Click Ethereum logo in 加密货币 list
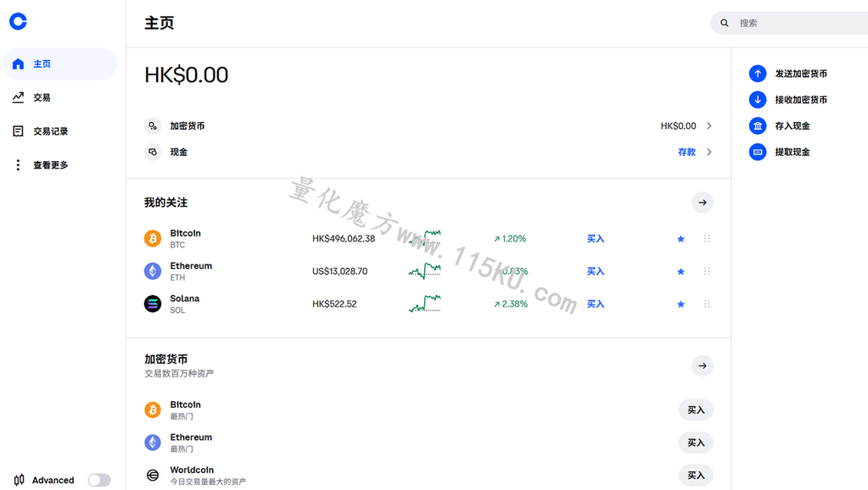 click(153, 443)
